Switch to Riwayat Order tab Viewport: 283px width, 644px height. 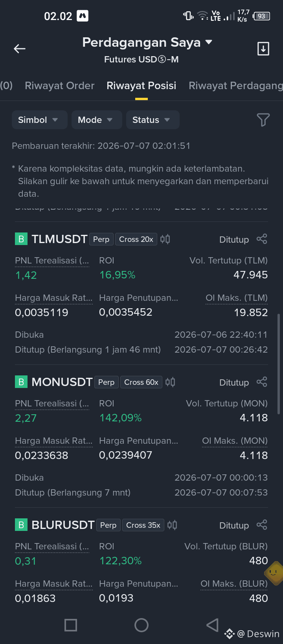point(60,86)
